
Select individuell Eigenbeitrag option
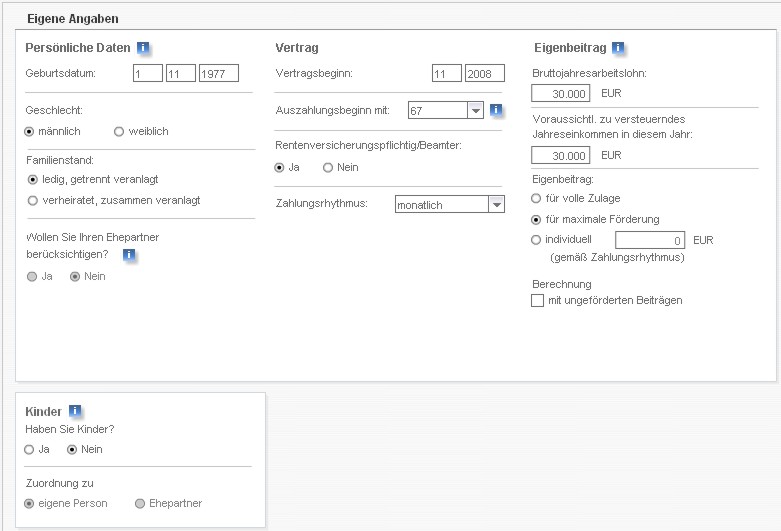536,240
